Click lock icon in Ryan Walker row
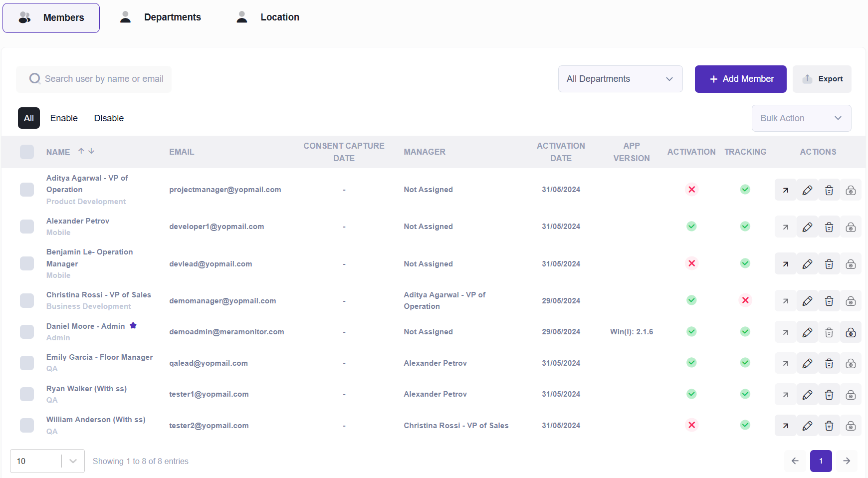 tap(851, 395)
